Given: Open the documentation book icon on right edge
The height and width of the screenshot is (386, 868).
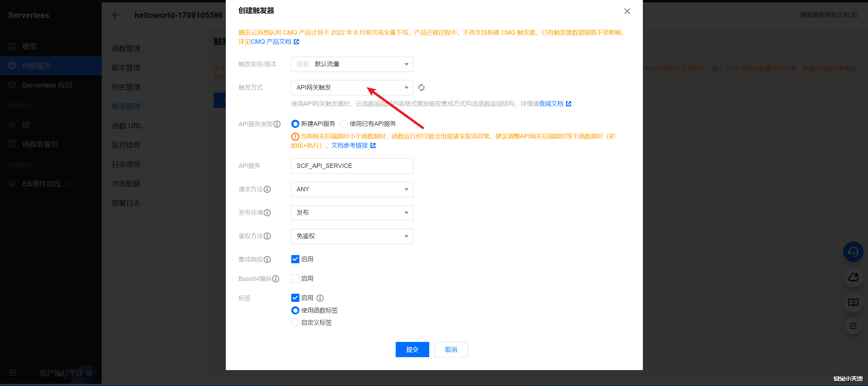Looking at the screenshot, I should click(x=853, y=303).
